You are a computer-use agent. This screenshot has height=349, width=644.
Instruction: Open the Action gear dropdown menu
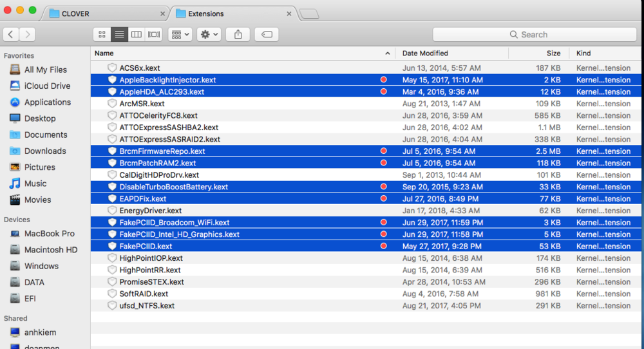[209, 34]
